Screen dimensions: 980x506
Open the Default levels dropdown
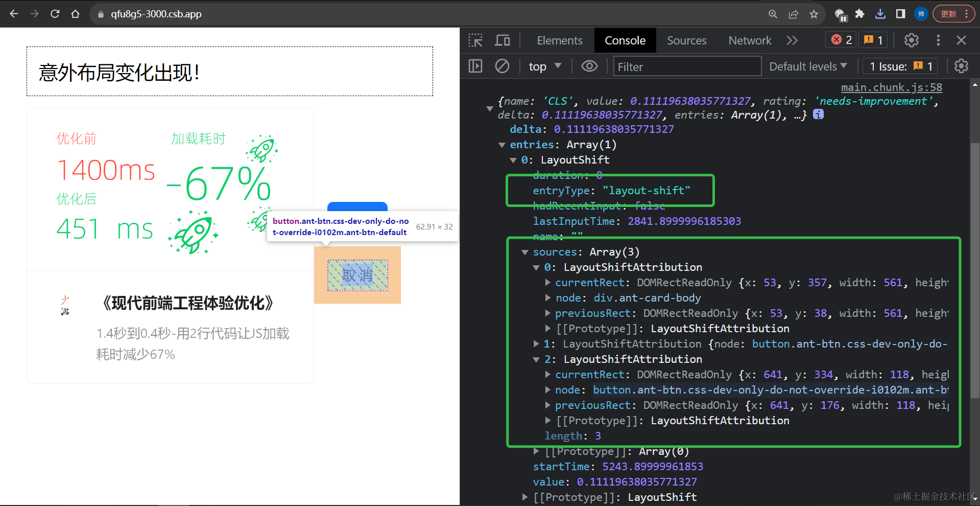[x=808, y=66]
